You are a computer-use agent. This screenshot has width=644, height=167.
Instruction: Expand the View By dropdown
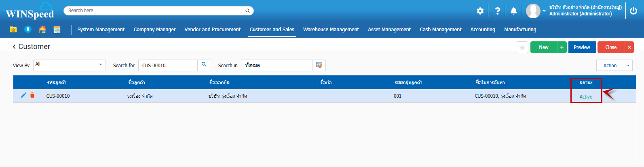(100, 65)
